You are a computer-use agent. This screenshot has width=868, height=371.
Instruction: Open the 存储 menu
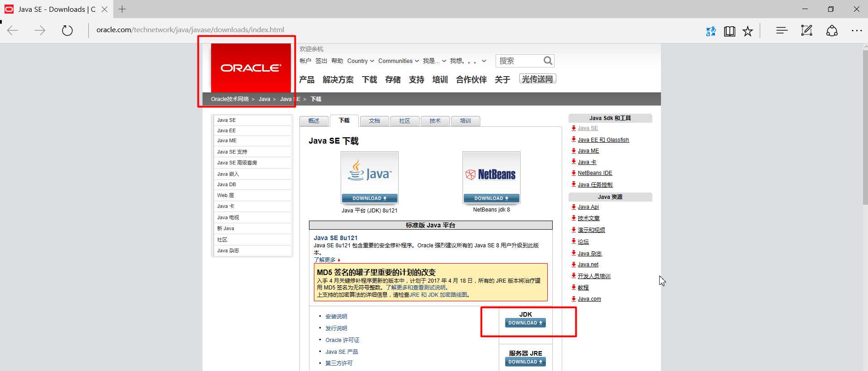(x=393, y=80)
